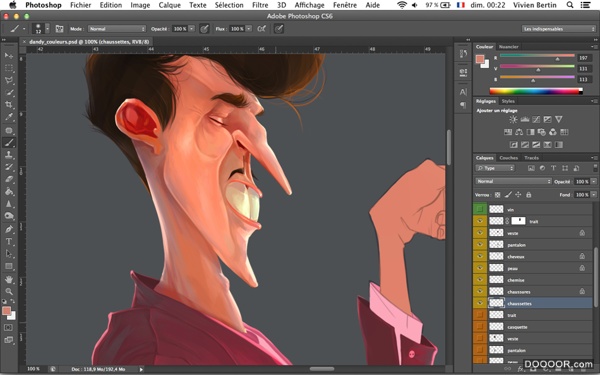This screenshot has height=375, width=600.
Task: Open the Filtre menu
Action: [260, 5]
